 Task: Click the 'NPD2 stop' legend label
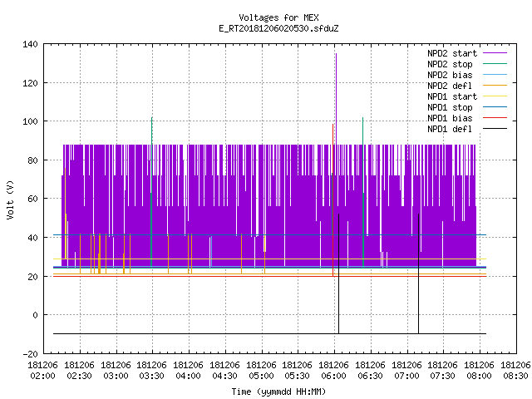(x=450, y=64)
